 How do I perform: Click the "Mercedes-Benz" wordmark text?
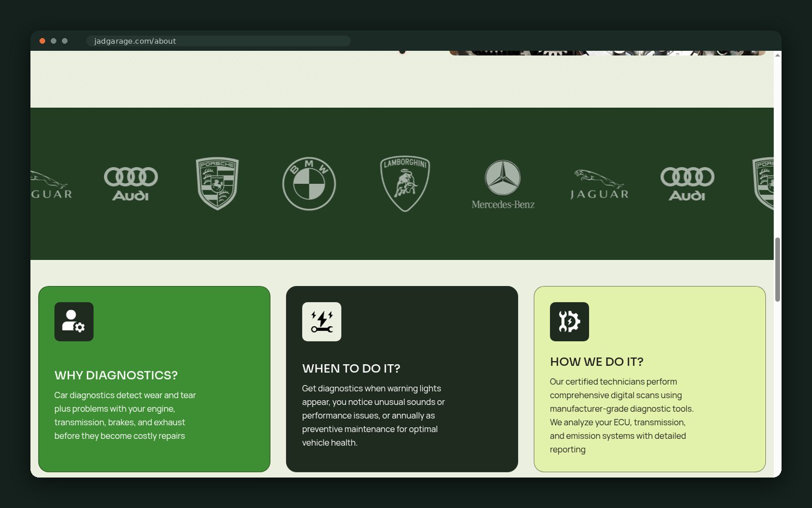point(503,204)
